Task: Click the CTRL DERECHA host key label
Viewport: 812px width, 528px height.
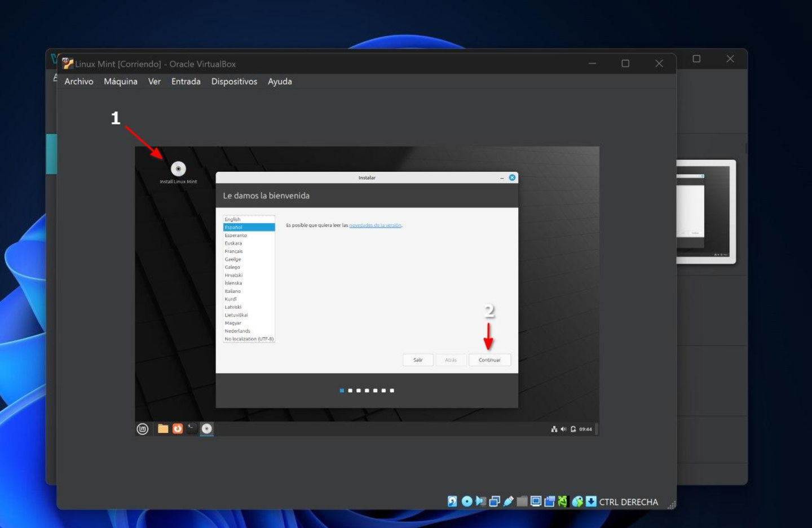Action: (x=628, y=502)
